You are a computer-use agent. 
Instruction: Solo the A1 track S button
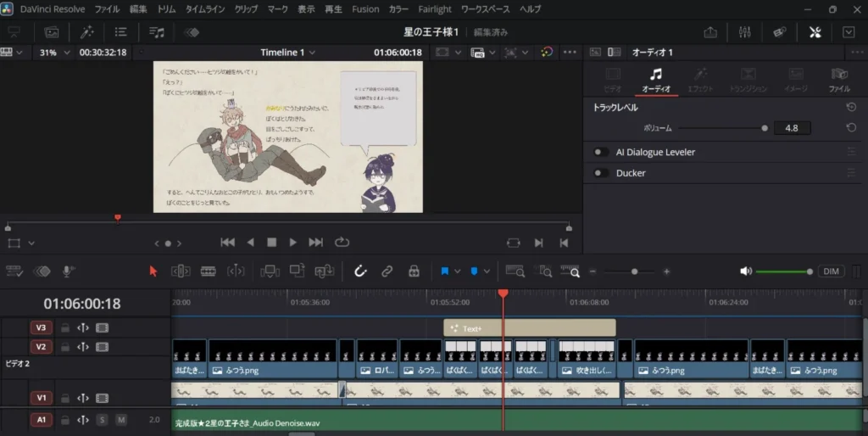click(x=102, y=420)
